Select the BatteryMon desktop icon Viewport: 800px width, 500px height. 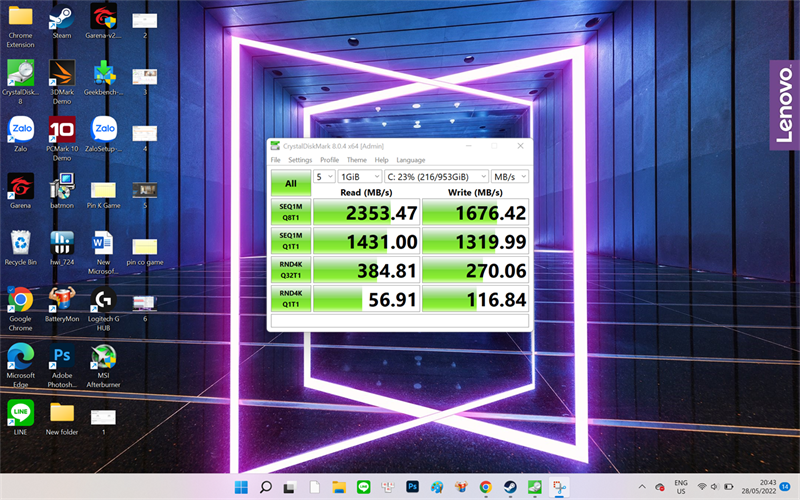click(62, 304)
